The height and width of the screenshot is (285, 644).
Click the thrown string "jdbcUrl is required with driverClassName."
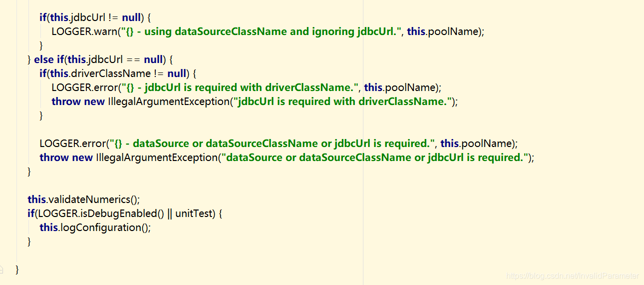coord(342,101)
